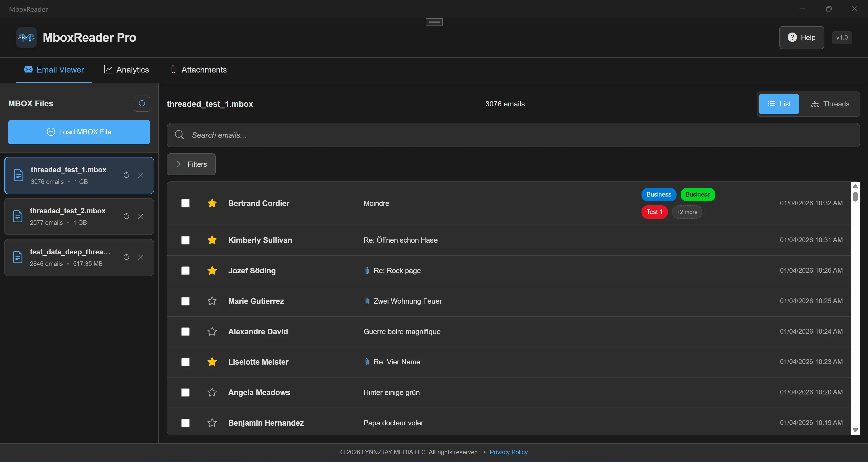Image resolution: width=868 pixels, height=462 pixels.
Task: Unstar Kimberly Sullivan's email
Action: point(212,240)
